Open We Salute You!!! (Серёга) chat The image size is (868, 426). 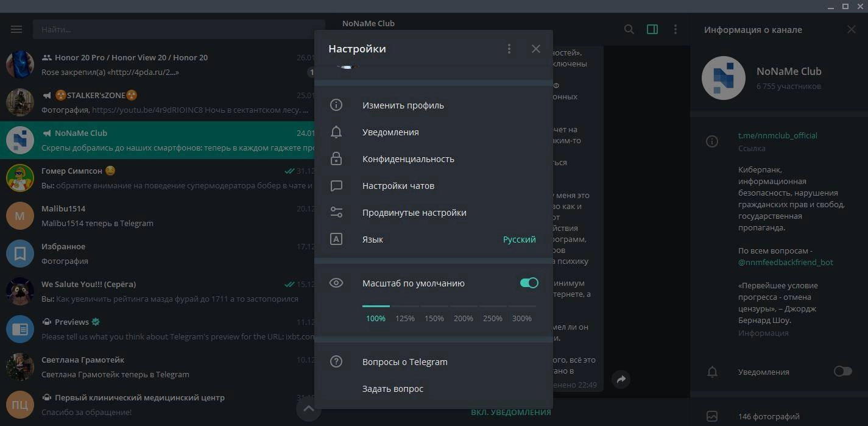[x=157, y=291]
